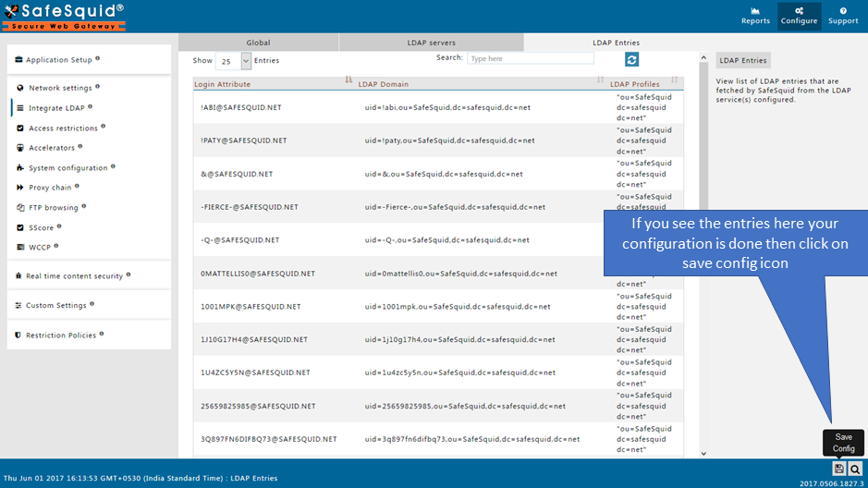Click the Real time content security icon
Image resolution: width=868 pixels, height=488 pixels.
[18, 275]
